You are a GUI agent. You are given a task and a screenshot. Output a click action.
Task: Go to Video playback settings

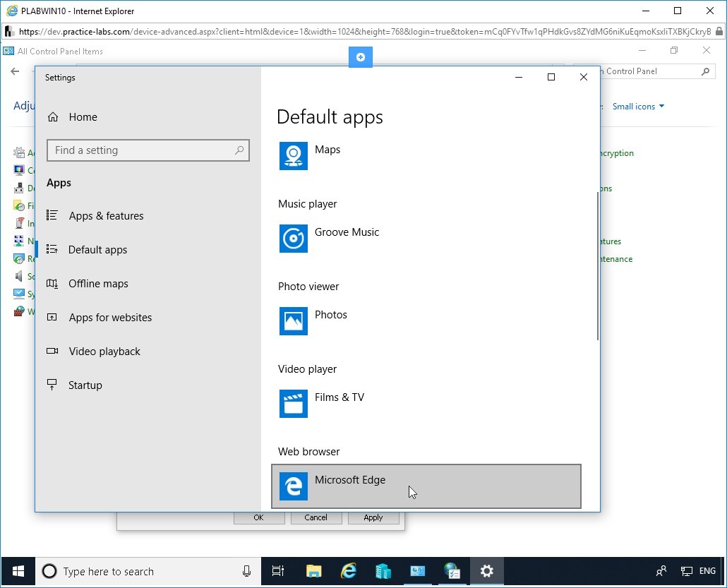(x=104, y=351)
